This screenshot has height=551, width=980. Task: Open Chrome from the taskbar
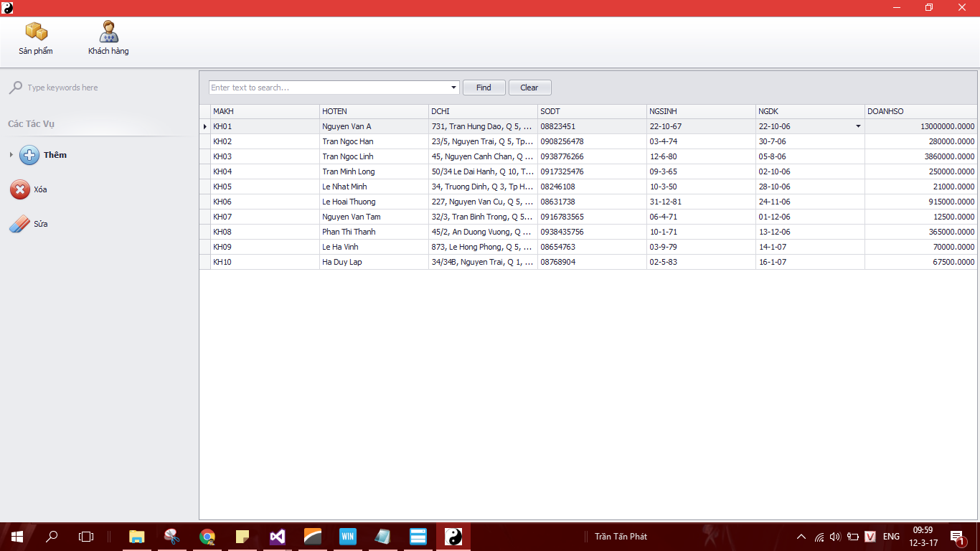point(207,537)
